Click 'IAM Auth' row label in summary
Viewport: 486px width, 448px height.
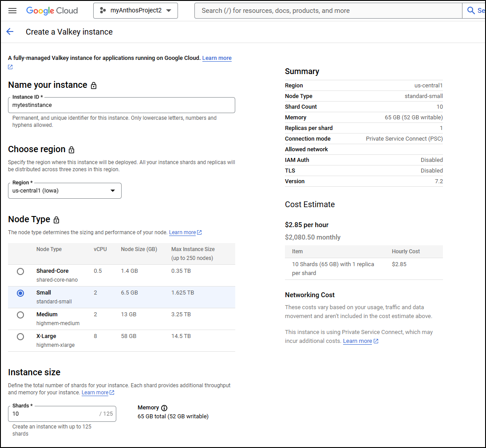click(x=297, y=160)
